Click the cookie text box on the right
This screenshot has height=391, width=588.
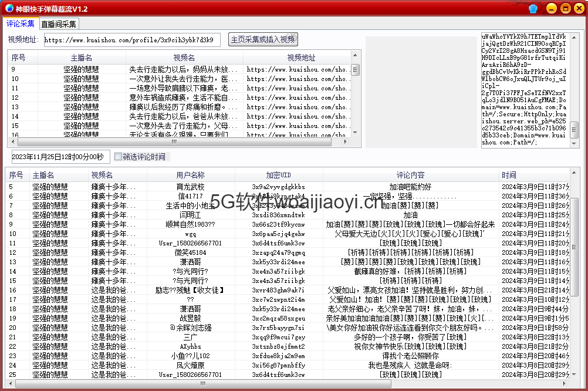pos(525,90)
